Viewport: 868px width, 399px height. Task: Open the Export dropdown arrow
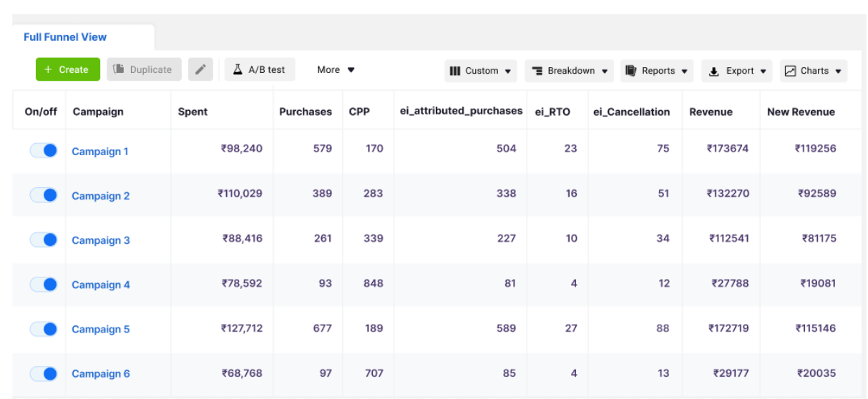(763, 72)
